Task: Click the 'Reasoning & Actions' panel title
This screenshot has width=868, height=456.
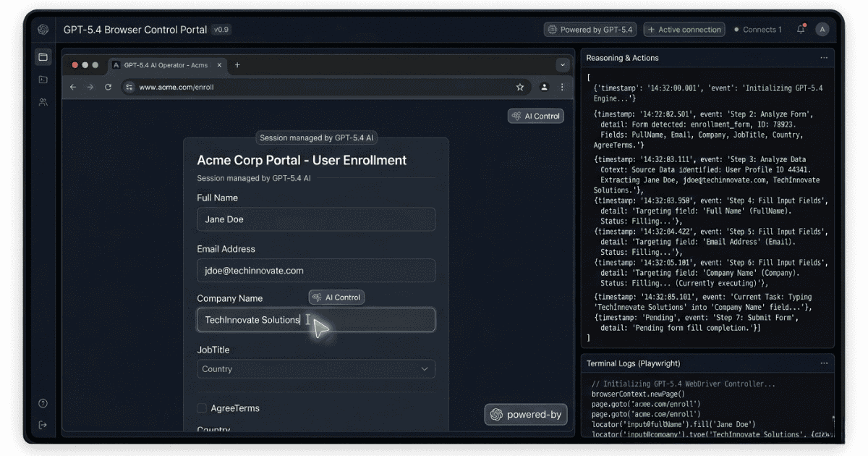Action: point(622,58)
